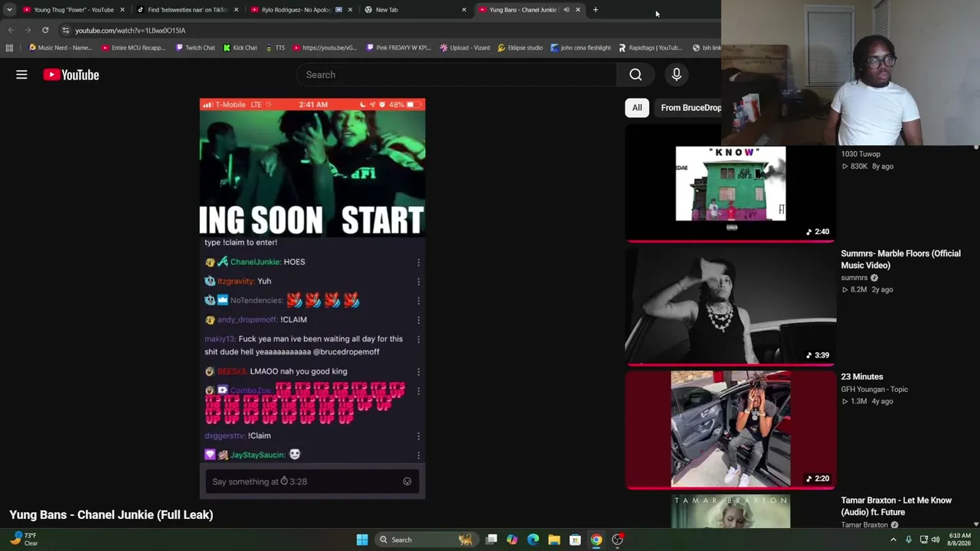This screenshot has width=980, height=551.
Task: Open the weather widget showing 73°F
Action: click(23, 540)
